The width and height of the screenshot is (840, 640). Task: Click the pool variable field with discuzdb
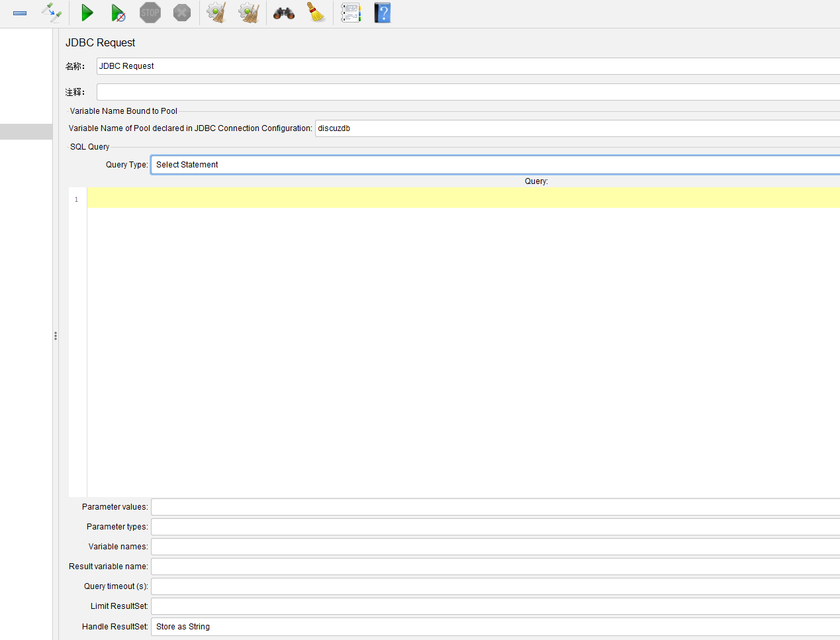tap(577, 128)
